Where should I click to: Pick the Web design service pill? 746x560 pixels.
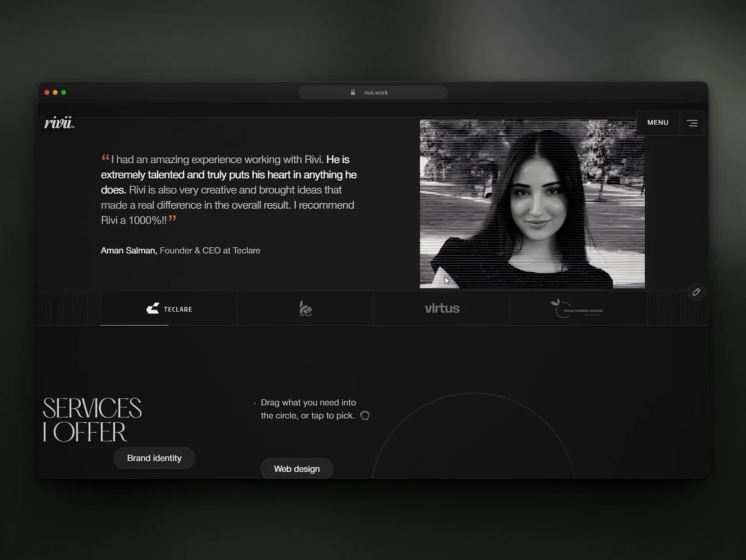[x=297, y=469]
